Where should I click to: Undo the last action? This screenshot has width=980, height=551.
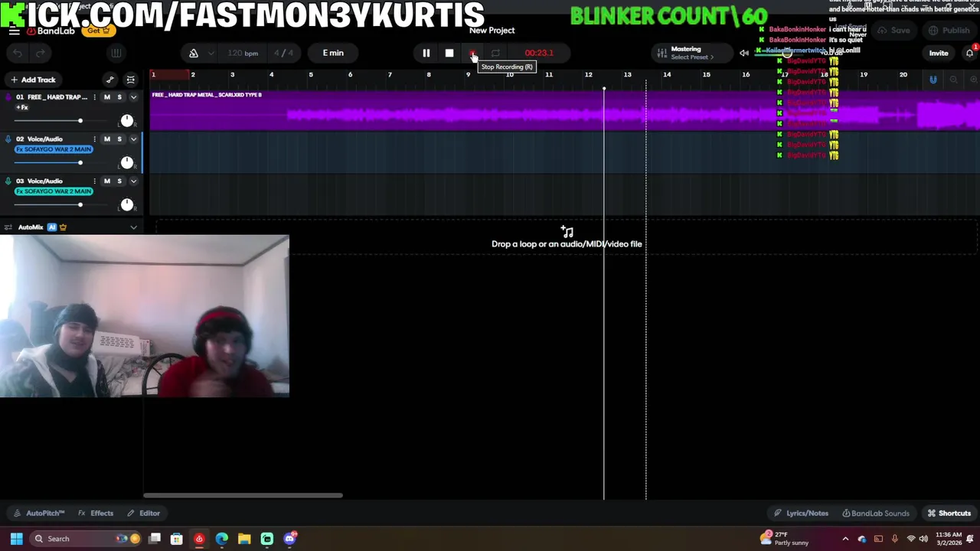[x=18, y=53]
